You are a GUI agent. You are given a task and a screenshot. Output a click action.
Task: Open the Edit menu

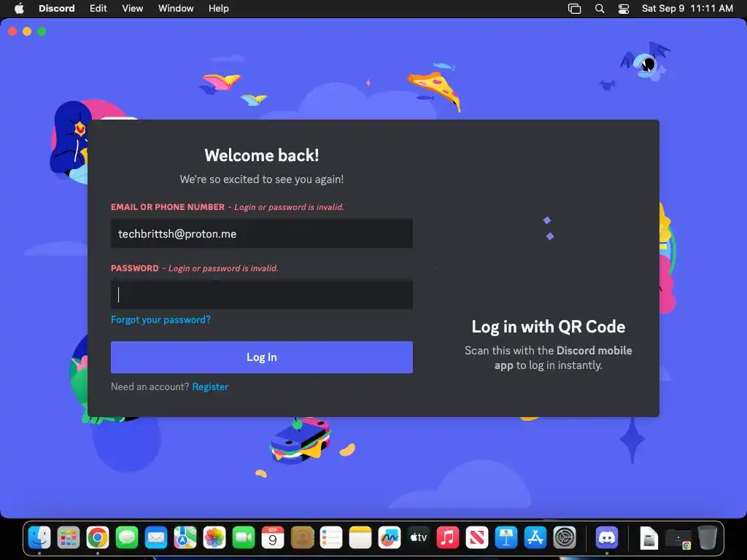(x=98, y=9)
